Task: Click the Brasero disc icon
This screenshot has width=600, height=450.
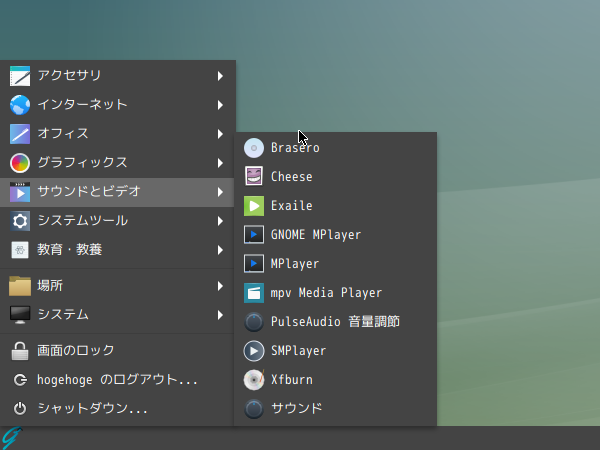Action: click(x=254, y=148)
